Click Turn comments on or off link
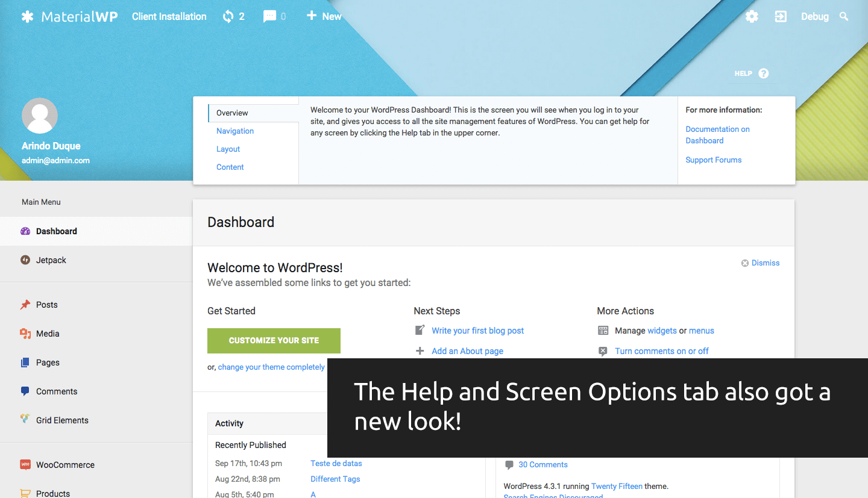Screen dimensions: 868x498 pos(662,351)
